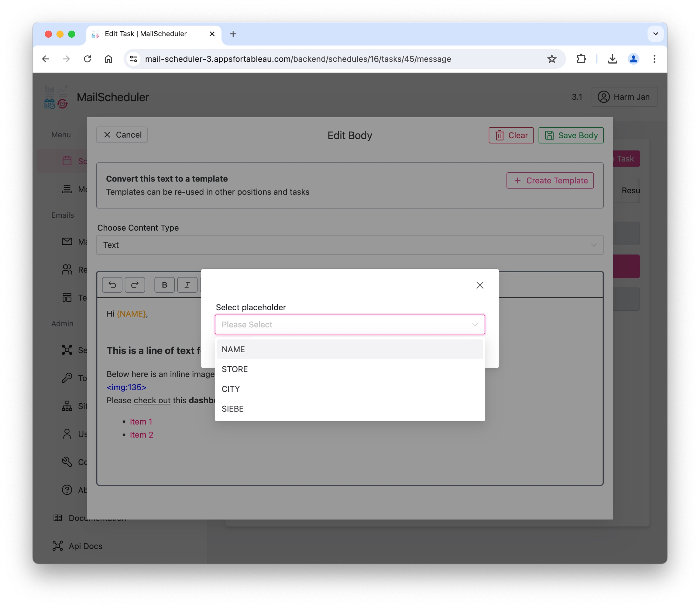Click the browser downloads icon
700x607 pixels.
tap(612, 59)
